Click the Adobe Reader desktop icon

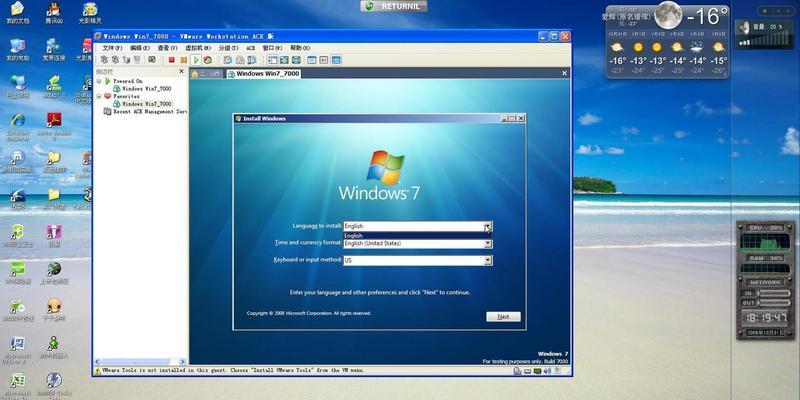tap(54, 120)
